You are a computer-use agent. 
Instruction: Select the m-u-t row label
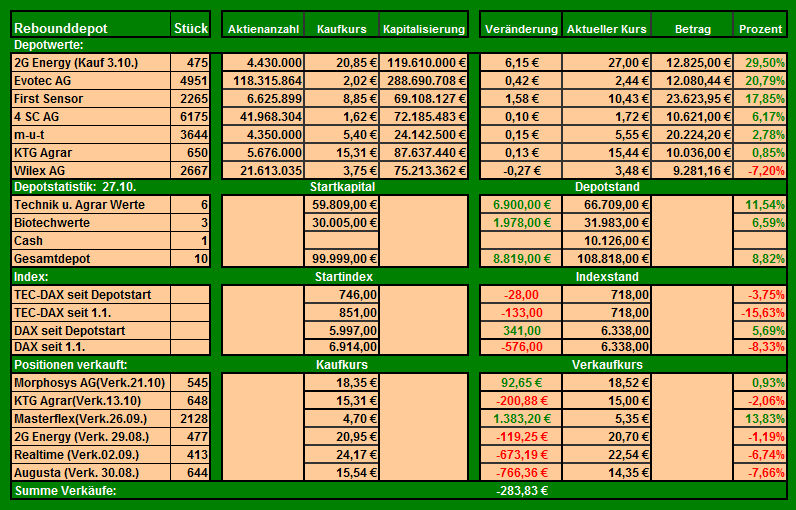[90, 134]
